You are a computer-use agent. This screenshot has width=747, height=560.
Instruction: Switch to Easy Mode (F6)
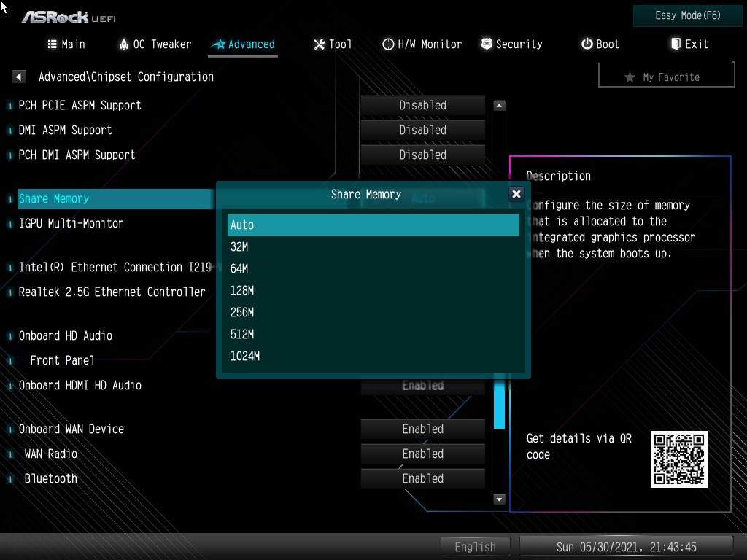click(x=689, y=15)
